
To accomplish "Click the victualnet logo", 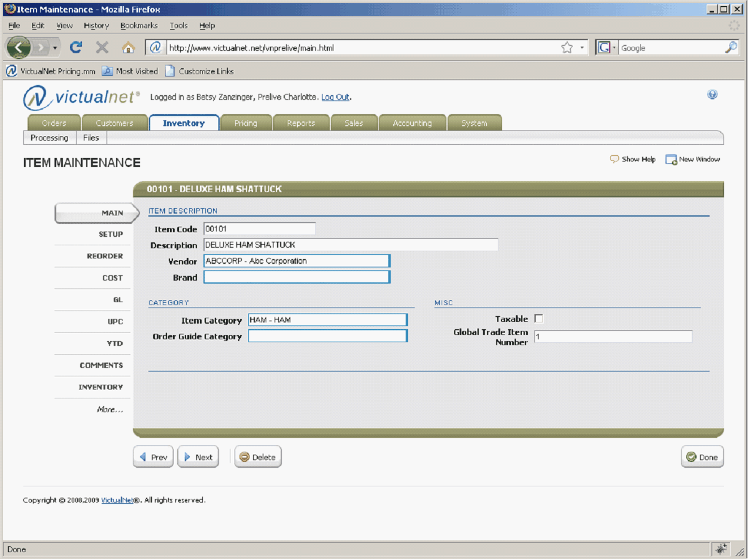I will click(82, 98).
